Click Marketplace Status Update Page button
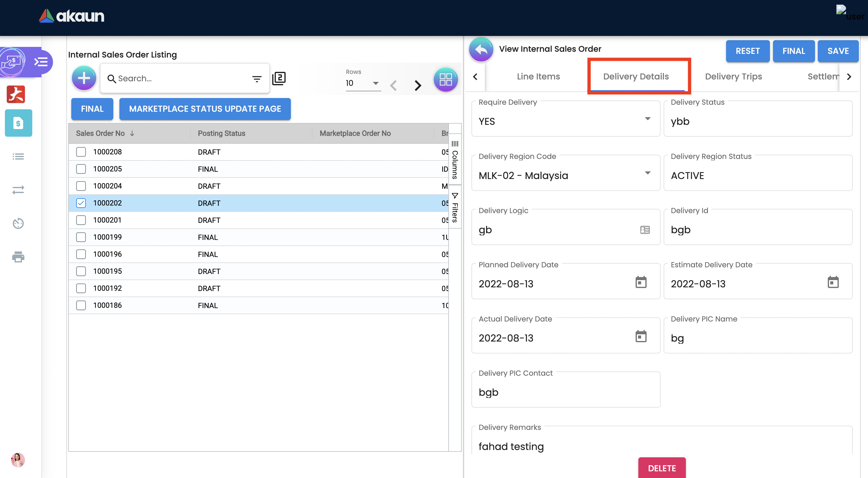868x478 pixels. (x=205, y=109)
